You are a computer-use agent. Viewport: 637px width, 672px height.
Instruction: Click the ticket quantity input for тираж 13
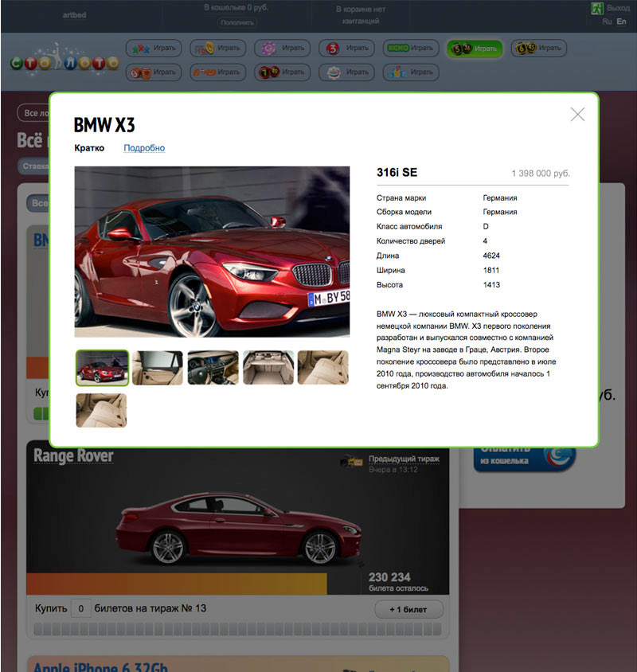pos(80,609)
